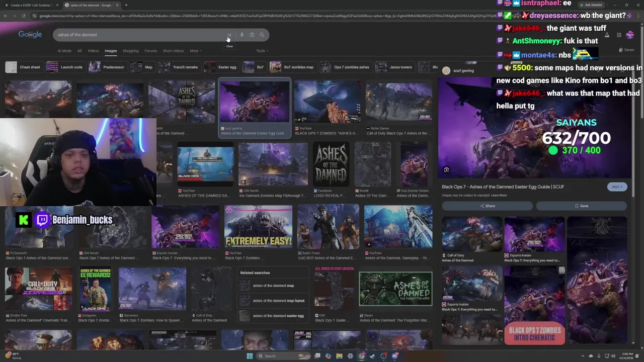Open Chrome from the taskbar
Viewport: 644px width, 362px height.
coord(361,356)
